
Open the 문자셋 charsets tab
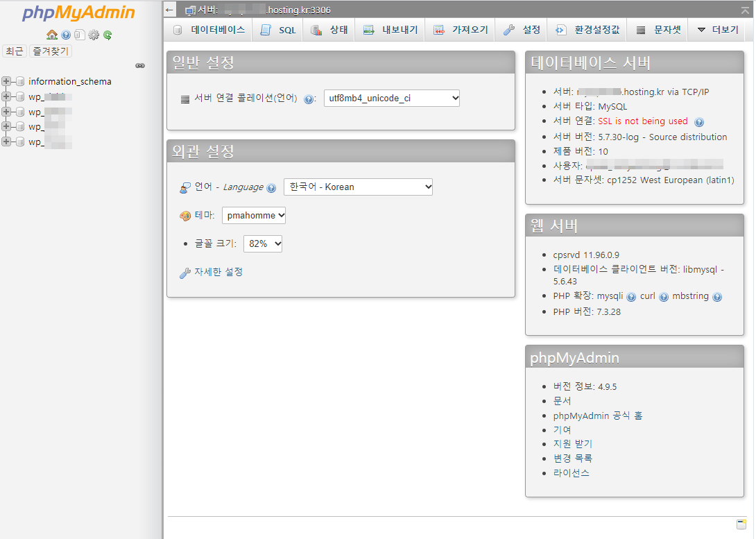tap(658, 30)
